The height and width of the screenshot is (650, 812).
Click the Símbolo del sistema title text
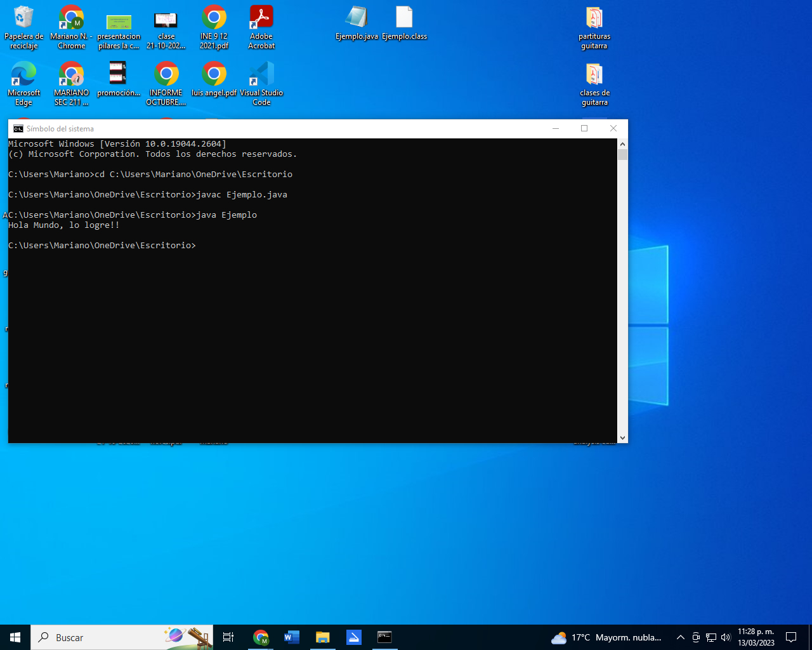coord(60,128)
